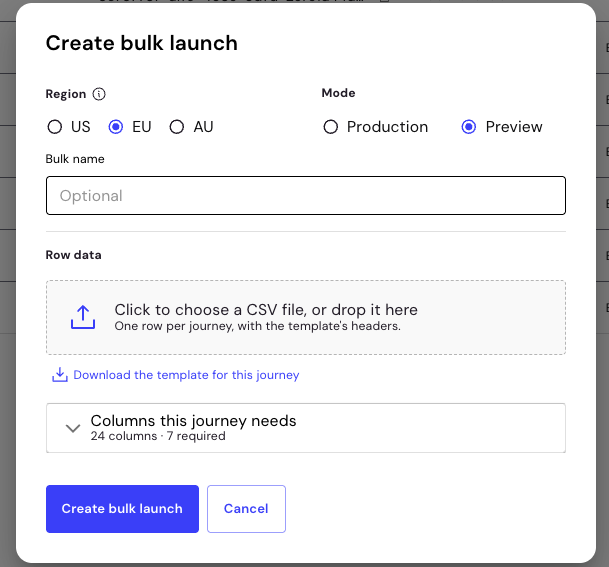The width and height of the screenshot is (609, 567).
Task: Click the 'Mode' label
Action: tap(338, 93)
